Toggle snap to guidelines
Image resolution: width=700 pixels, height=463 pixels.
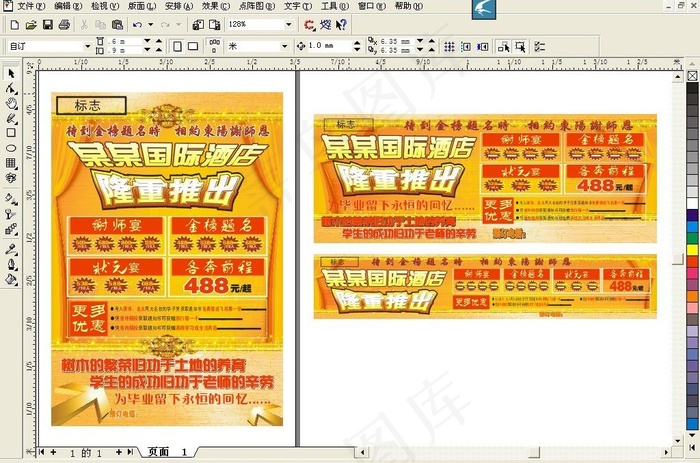coord(466,46)
